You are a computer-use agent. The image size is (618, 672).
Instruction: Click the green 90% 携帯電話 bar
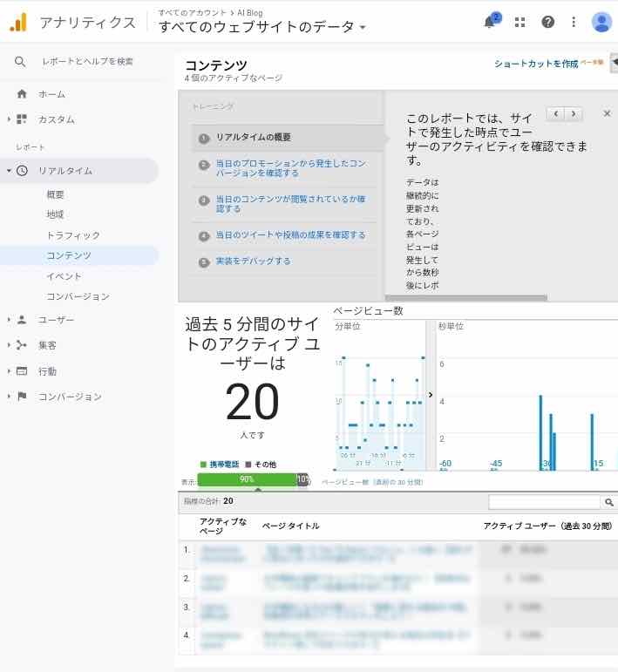pyautogui.click(x=247, y=479)
